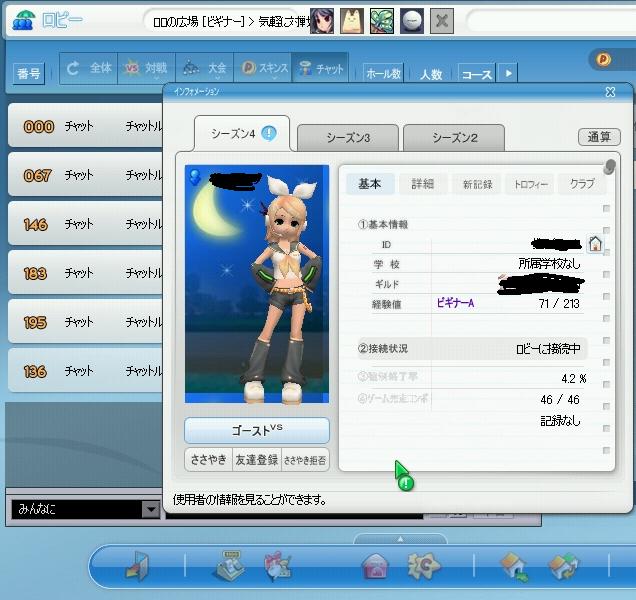The height and width of the screenshot is (600, 636).
Task: Select the 新記録 sub-tab
Action: click(477, 184)
